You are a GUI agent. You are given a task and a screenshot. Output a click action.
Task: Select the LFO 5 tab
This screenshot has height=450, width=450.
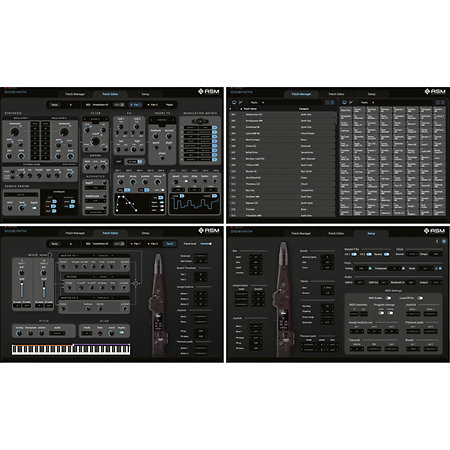[x=216, y=171]
